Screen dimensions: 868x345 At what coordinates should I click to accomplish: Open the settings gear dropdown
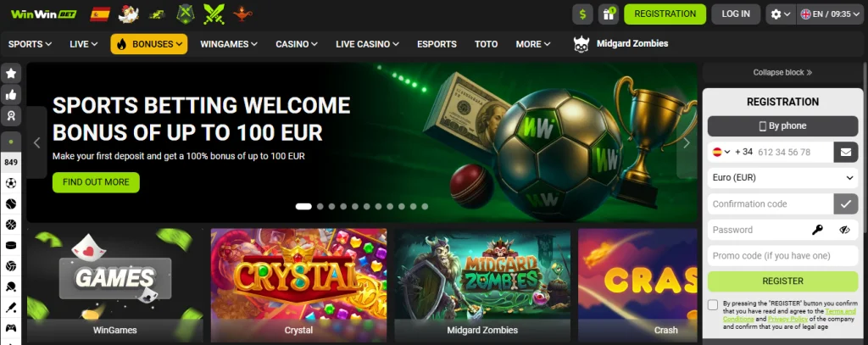781,14
